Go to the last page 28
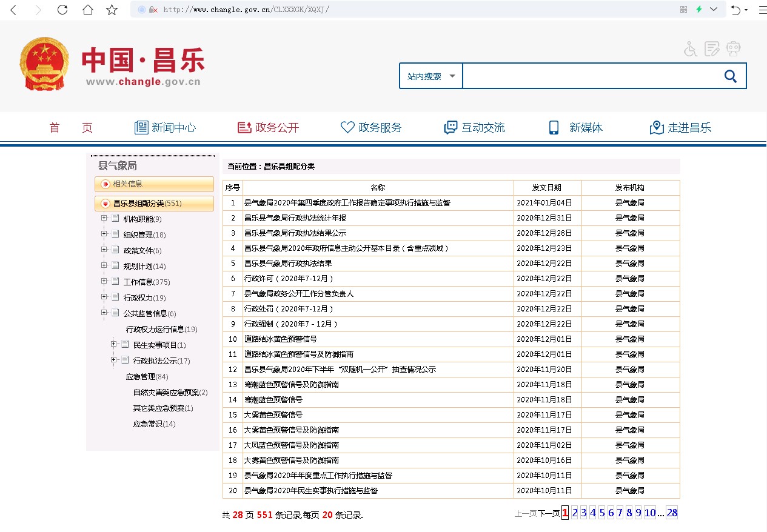This screenshot has width=767, height=532. 672,513
